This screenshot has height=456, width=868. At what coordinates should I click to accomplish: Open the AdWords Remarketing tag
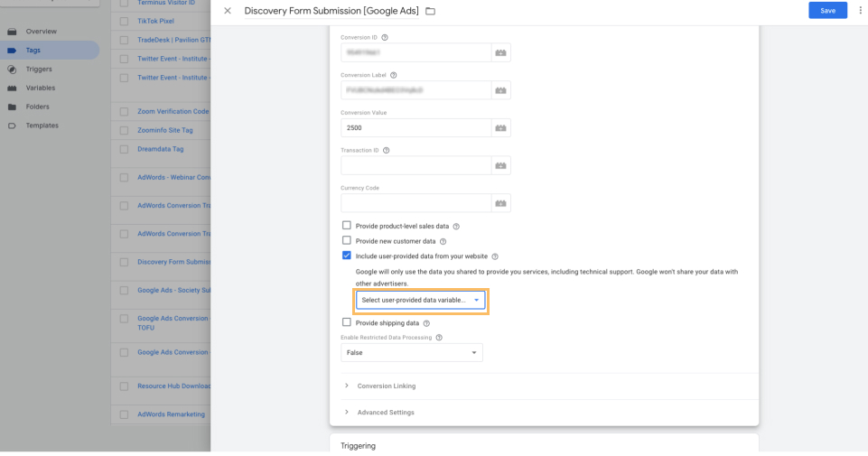171,414
